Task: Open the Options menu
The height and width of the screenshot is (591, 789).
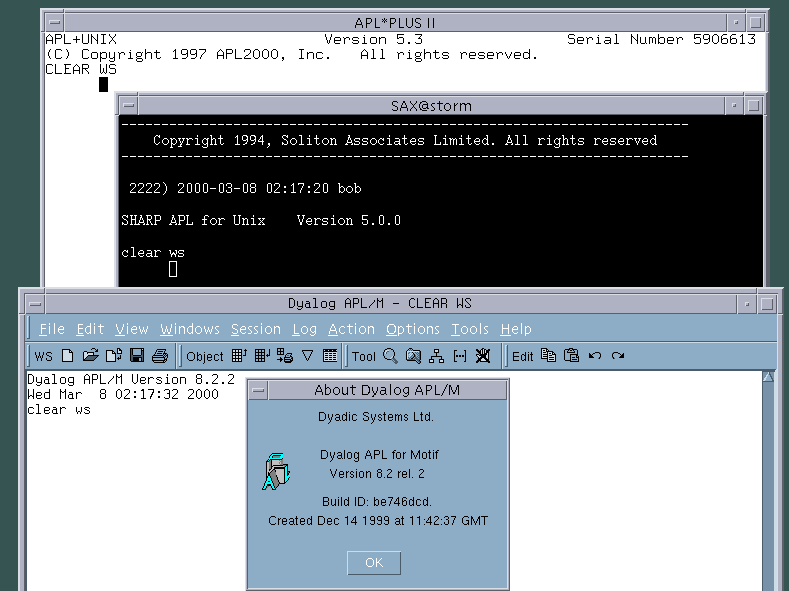Action: coord(413,329)
